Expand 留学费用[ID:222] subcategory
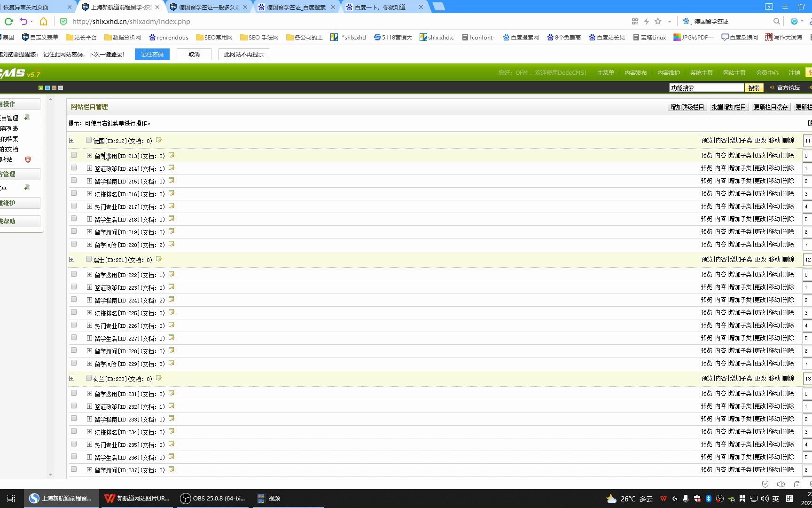The image size is (812, 508). pos(89,274)
